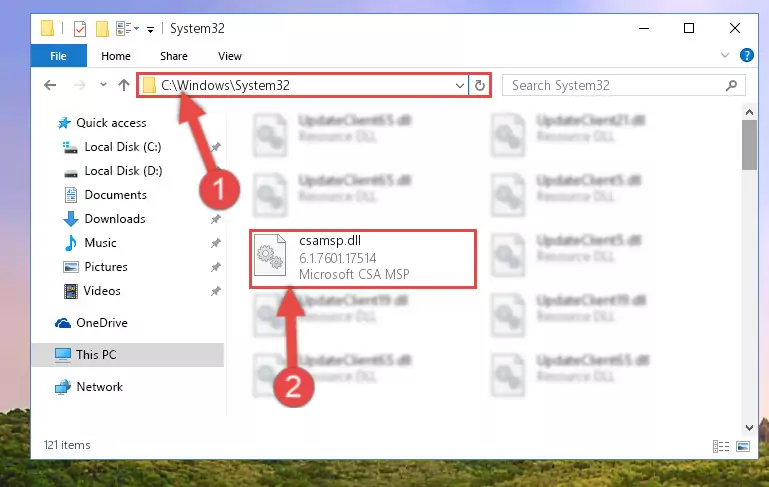The image size is (769, 487).
Task: Click the magnifier search icon
Action: pyautogui.click(x=731, y=85)
